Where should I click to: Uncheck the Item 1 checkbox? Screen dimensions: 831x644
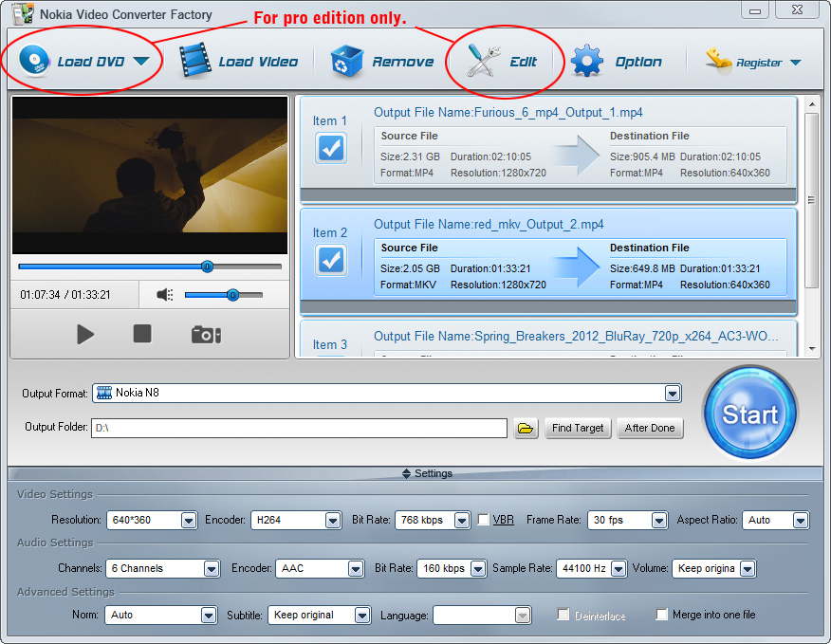[x=331, y=148]
